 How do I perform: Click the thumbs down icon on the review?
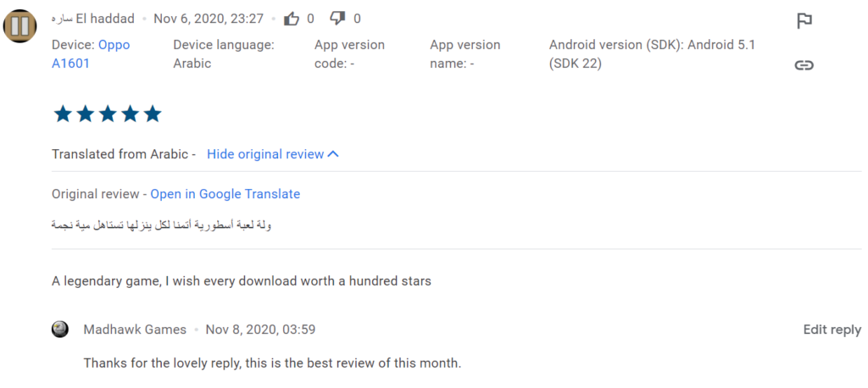[338, 19]
